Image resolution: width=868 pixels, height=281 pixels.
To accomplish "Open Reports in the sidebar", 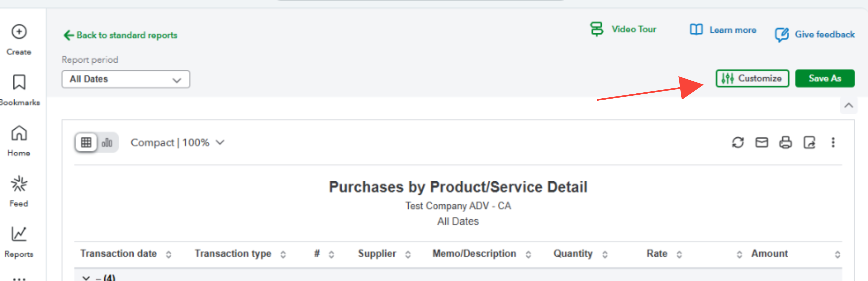I will (x=19, y=235).
